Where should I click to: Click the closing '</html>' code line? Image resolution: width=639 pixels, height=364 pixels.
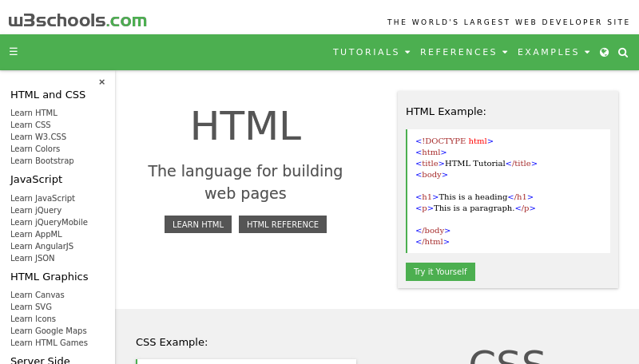coord(432,242)
